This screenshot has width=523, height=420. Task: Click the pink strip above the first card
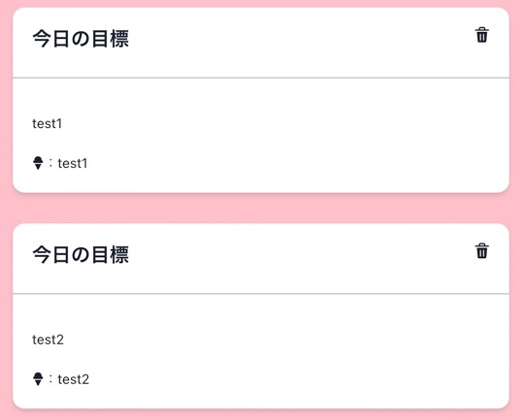262,3
